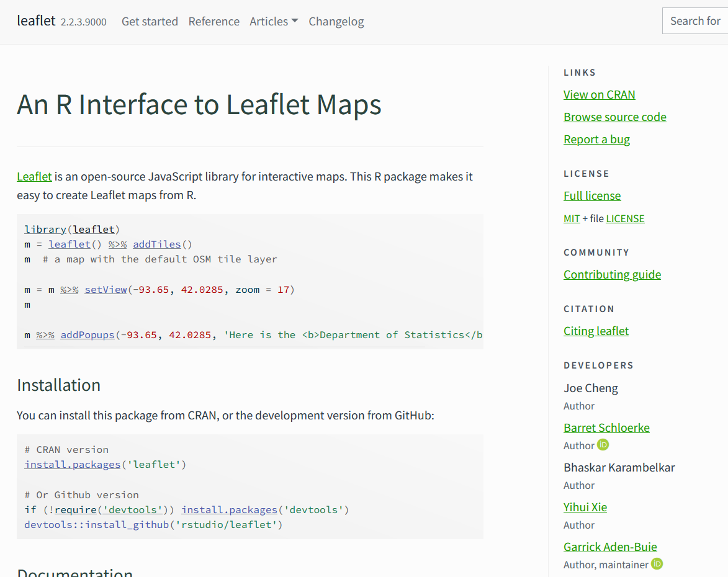Screen dimensions: 728x577
Task: Open the LICENSE file link
Action: [x=625, y=218]
